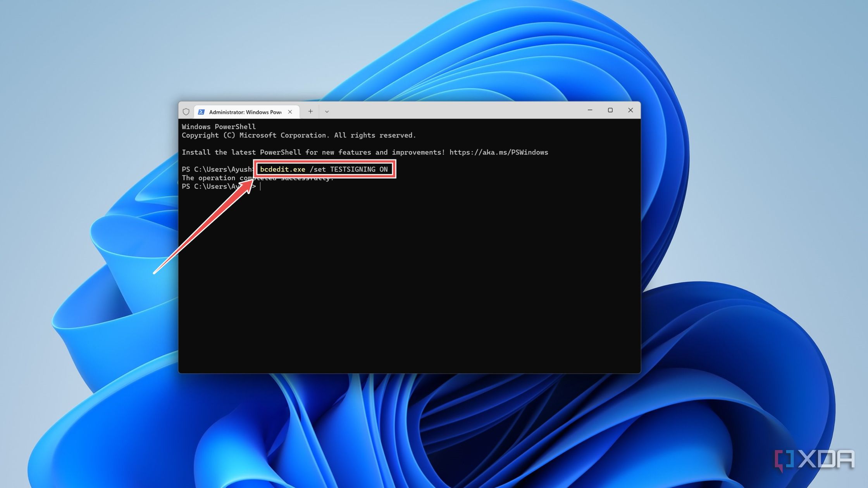Image resolution: width=868 pixels, height=488 pixels.
Task: Open the https://aka.ms/PSWindows link
Action: pos(498,152)
